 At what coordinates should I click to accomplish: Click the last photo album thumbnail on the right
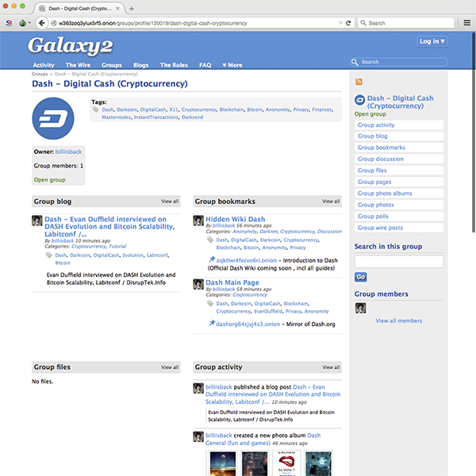318,463
